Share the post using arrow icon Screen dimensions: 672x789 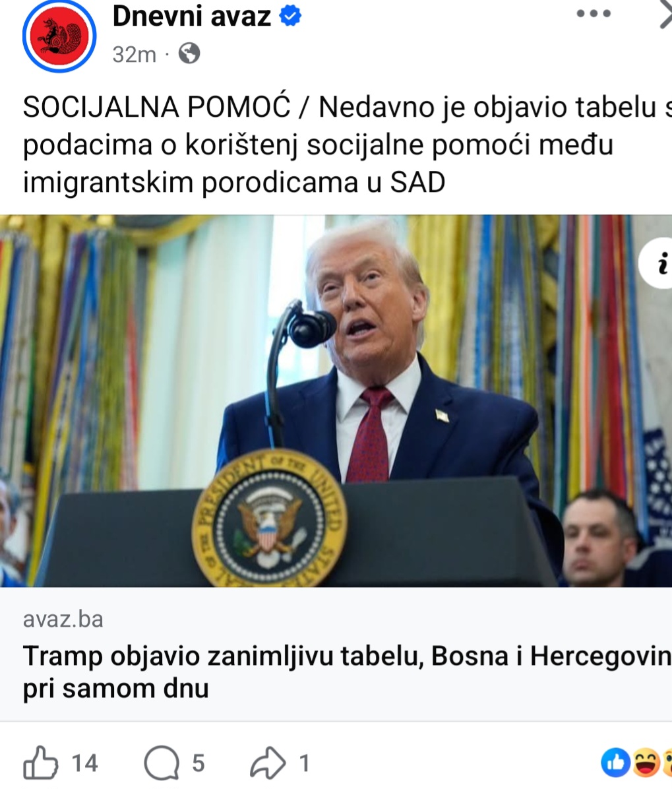tap(268, 763)
